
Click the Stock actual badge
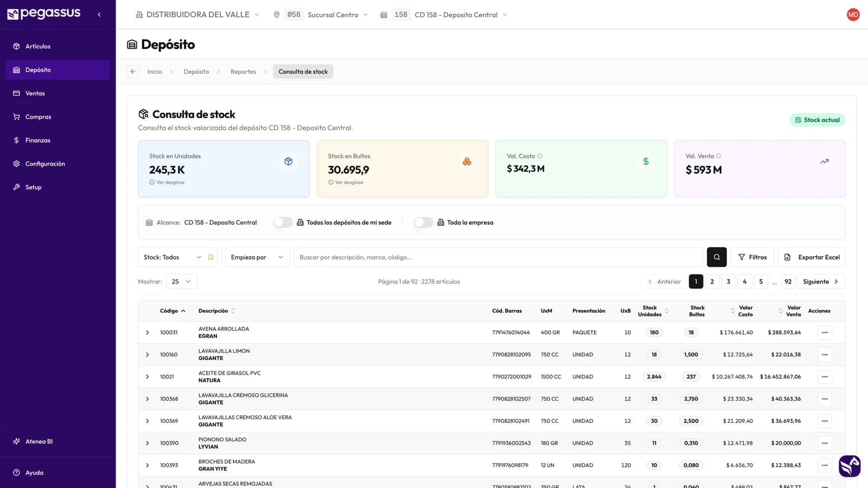(x=817, y=120)
